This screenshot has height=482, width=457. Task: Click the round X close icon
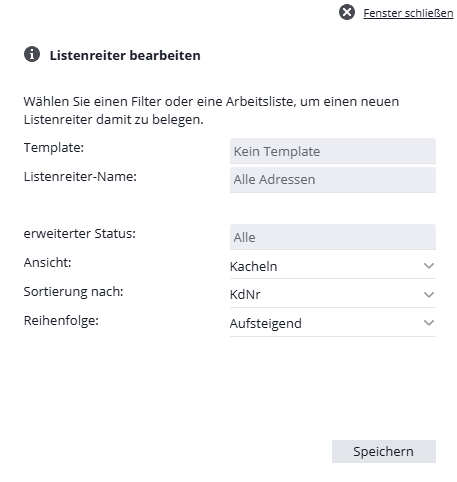point(347,12)
